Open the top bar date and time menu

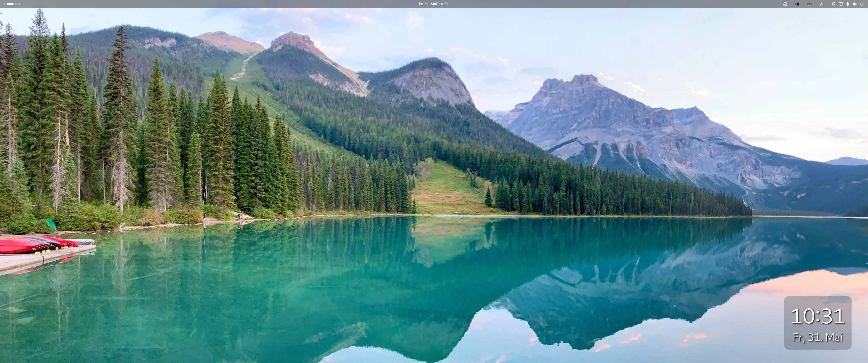[434, 4]
